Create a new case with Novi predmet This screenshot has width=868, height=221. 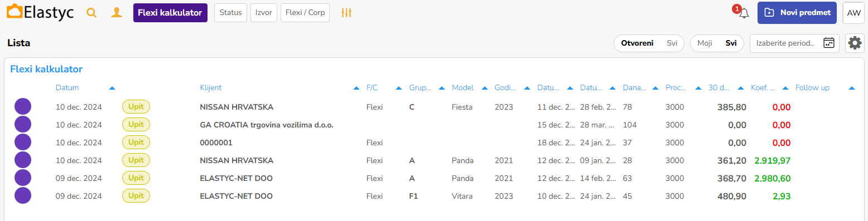tap(797, 13)
